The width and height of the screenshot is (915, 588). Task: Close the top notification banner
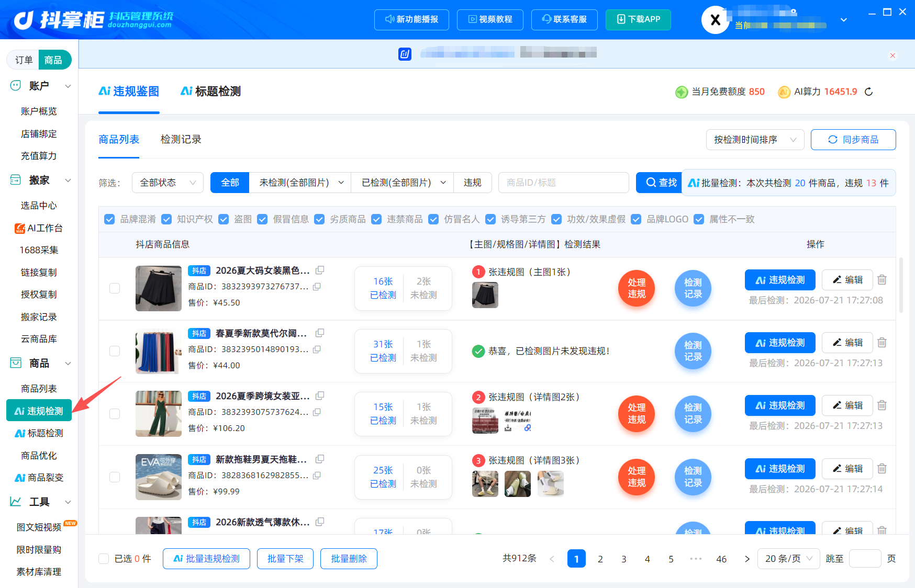893,55
